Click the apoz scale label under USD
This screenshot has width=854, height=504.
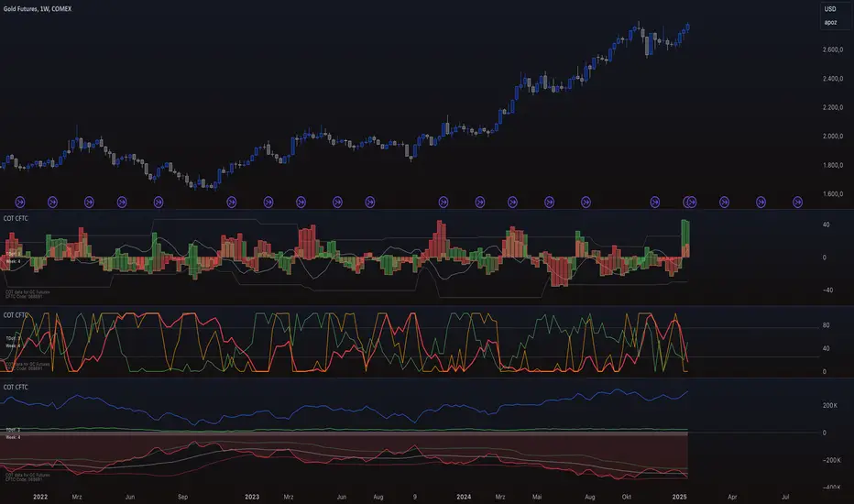coord(830,22)
